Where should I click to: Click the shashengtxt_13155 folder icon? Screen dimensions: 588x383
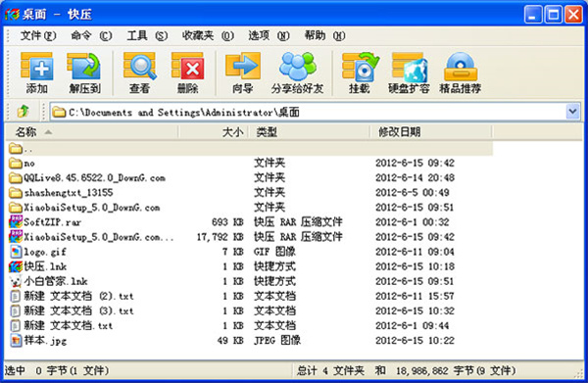[x=16, y=193]
